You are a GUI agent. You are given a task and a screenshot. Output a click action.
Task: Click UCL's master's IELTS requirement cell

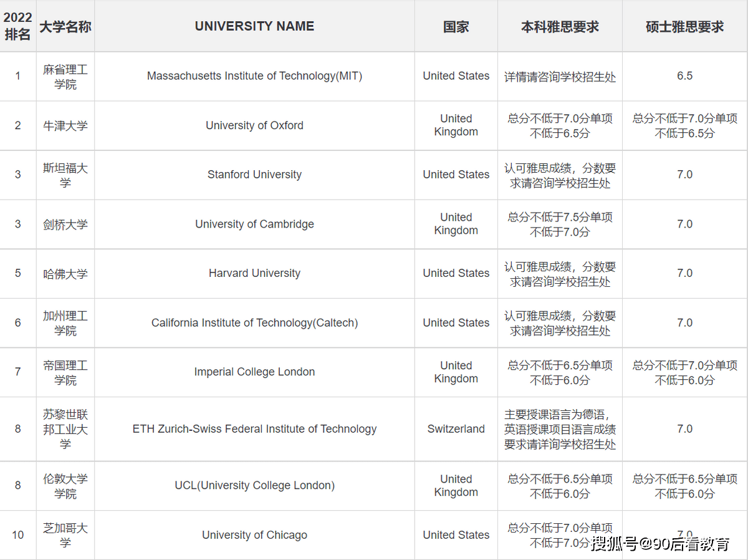pyautogui.click(x=685, y=486)
